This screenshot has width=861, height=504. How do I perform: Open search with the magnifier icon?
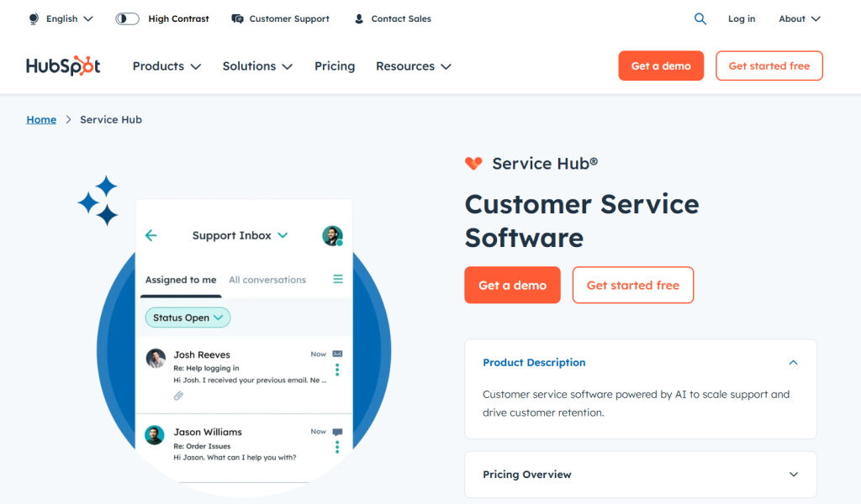700,18
